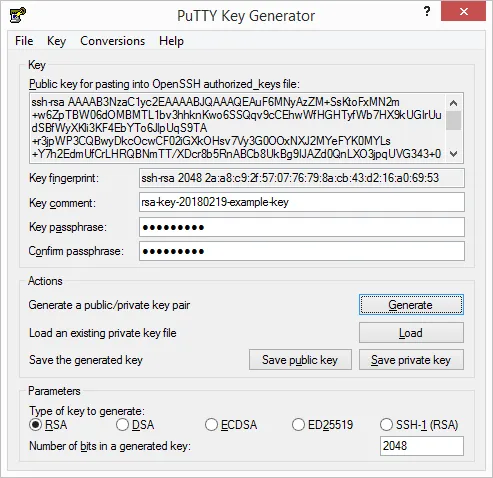Viewport: 493px width, 478px height.
Task: Click the question mark help icon
Action: pos(427,12)
